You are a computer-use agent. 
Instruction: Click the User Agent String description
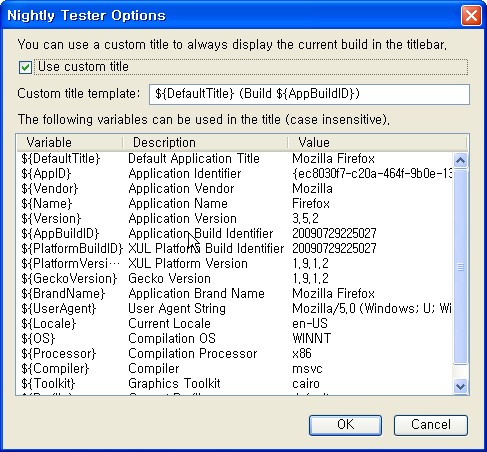[x=177, y=308]
